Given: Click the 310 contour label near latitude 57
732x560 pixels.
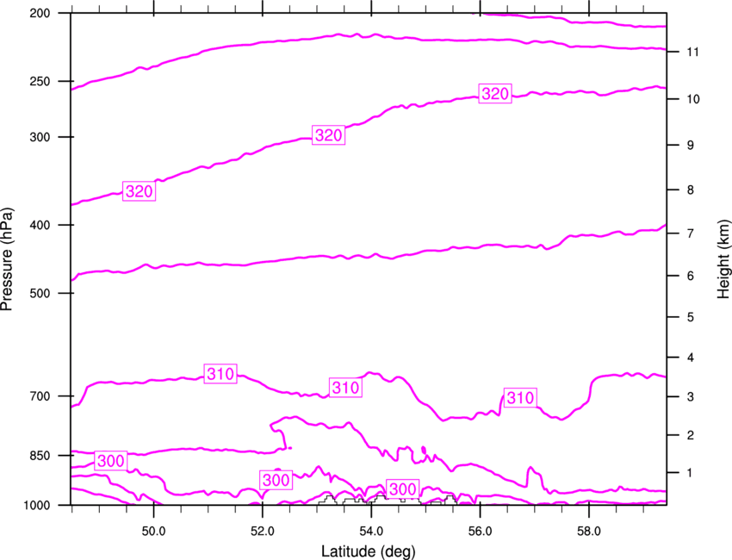Looking at the screenshot, I should pyautogui.click(x=520, y=398).
